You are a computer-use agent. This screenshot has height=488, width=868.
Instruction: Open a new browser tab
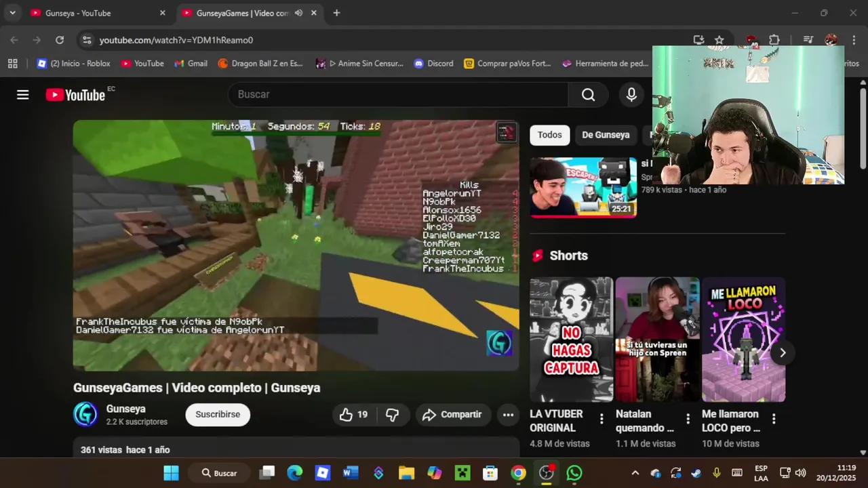pyautogui.click(x=336, y=13)
